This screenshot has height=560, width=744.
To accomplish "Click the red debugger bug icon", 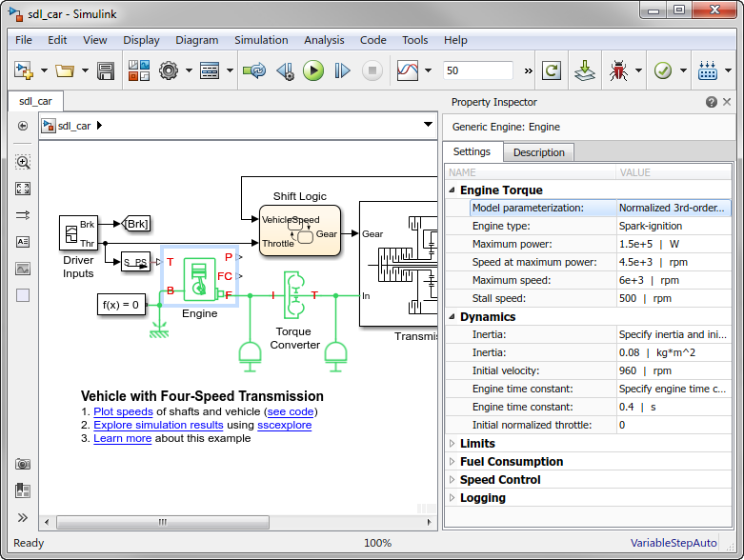I will point(620,70).
